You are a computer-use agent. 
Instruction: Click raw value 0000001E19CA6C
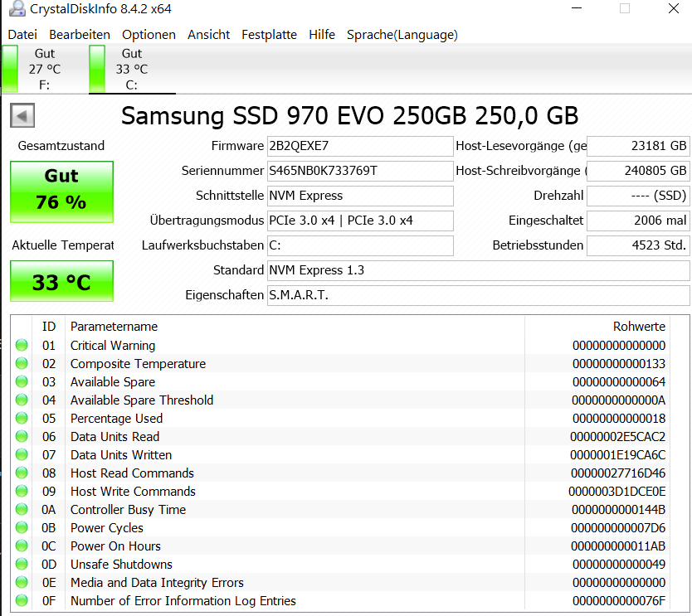pos(617,454)
